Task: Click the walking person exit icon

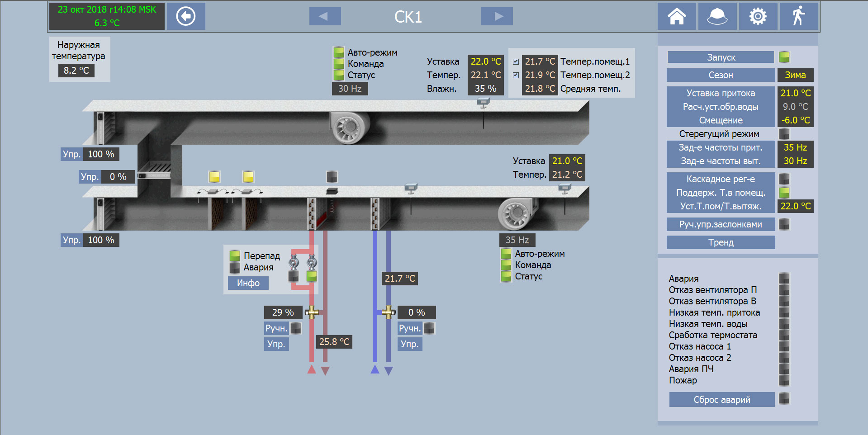Action: coord(799,17)
